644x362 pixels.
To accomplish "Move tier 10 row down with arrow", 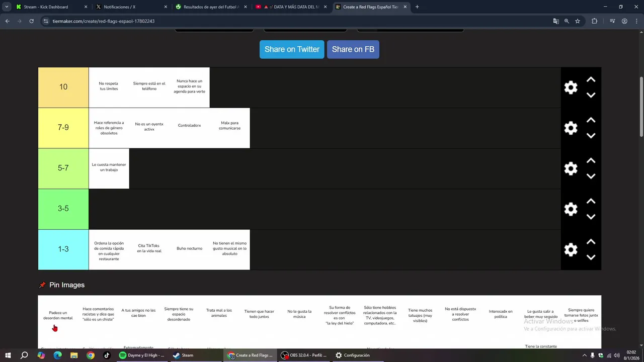I will [x=591, y=95].
